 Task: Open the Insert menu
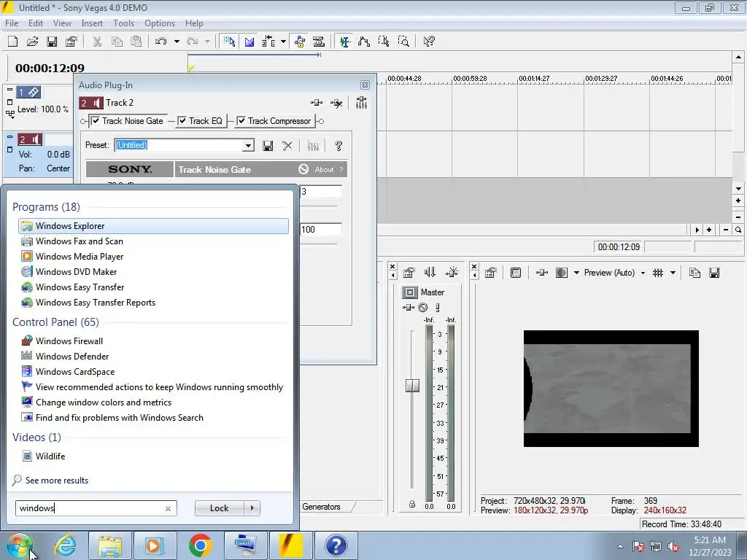[92, 23]
